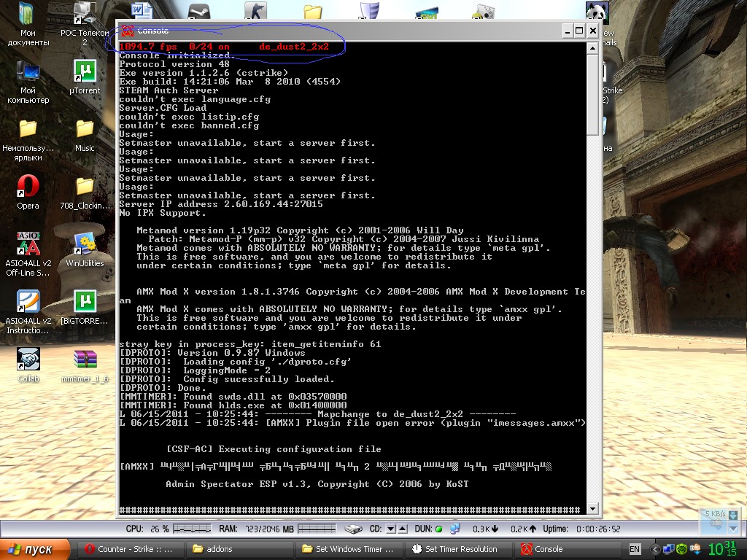Image resolution: width=747 pixels, height=560 pixels.
Task: Click the Protocol version 48 line
Action: click(174, 64)
